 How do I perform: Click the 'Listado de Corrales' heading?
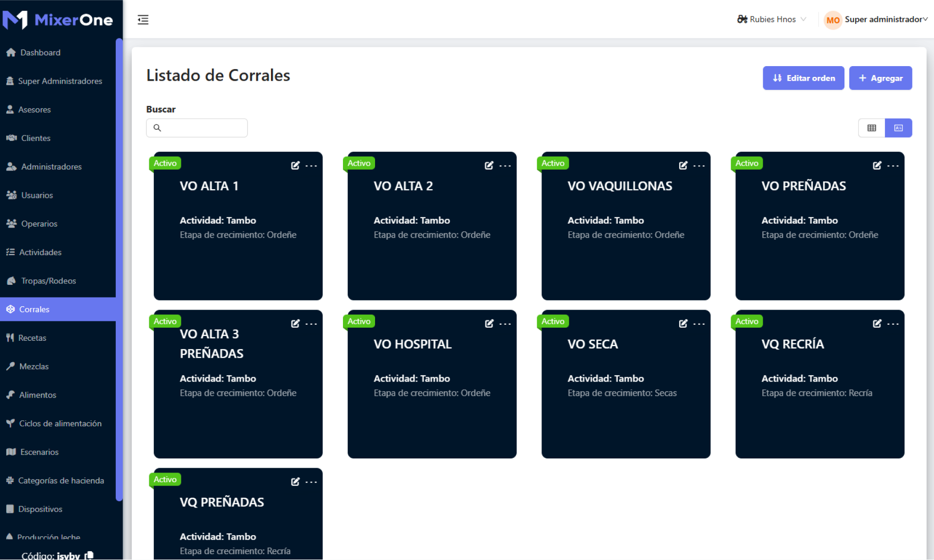218,75
